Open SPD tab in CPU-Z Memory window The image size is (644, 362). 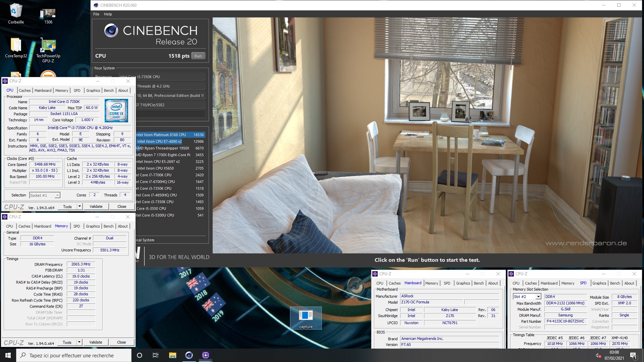tap(76, 226)
